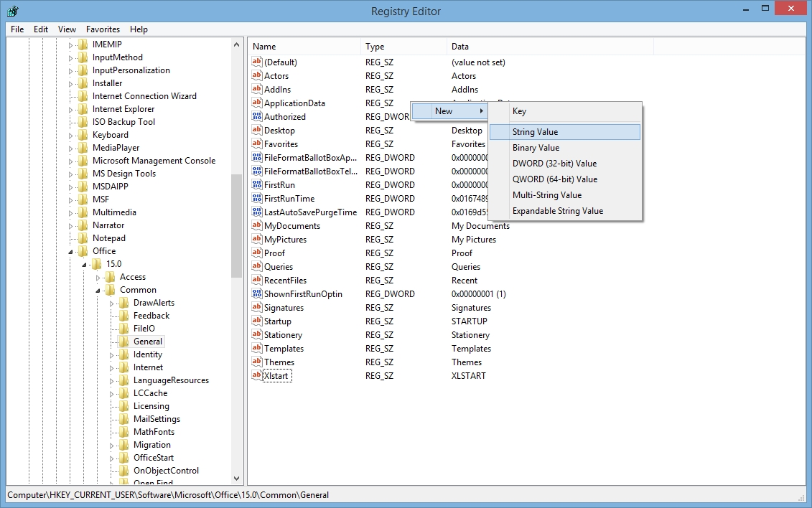Collapse the 15.0 tree node
This screenshot has width=812, height=508.
pyautogui.click(x=85, y=265)
